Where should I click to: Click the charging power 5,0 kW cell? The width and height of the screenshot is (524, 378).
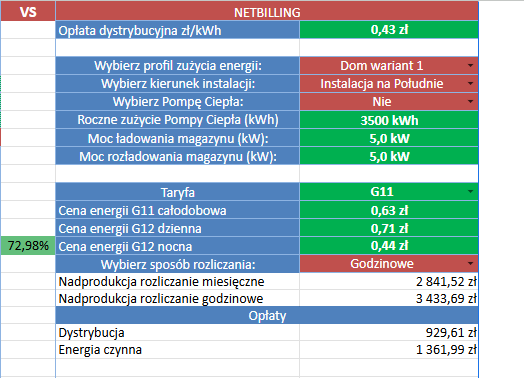point(389,138)
